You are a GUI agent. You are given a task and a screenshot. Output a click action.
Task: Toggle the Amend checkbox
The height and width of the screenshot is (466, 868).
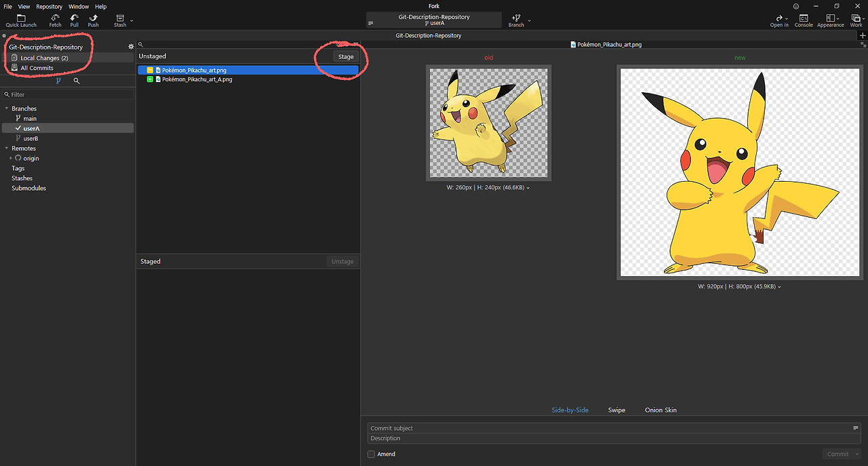pos(371,454)
